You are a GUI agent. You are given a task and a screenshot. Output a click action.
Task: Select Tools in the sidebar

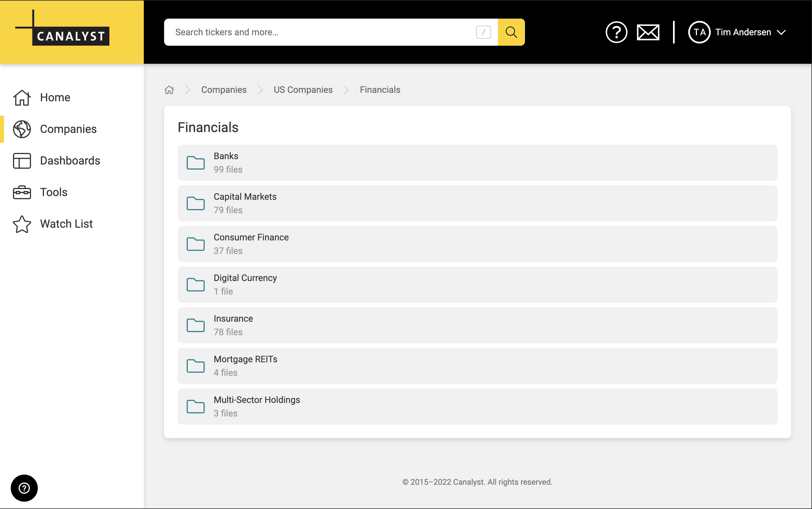pyautogui.click(x=54, y=192)
